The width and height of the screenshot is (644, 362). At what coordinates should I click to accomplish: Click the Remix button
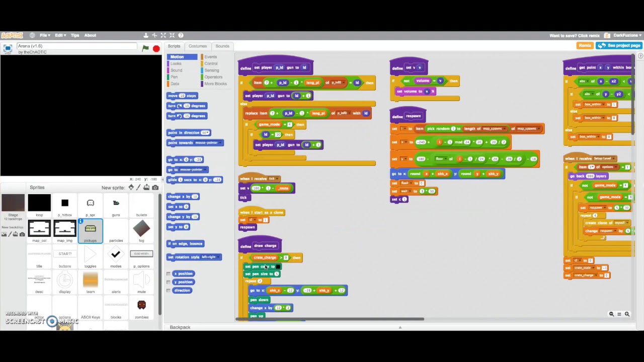click(x=585, y=45)
